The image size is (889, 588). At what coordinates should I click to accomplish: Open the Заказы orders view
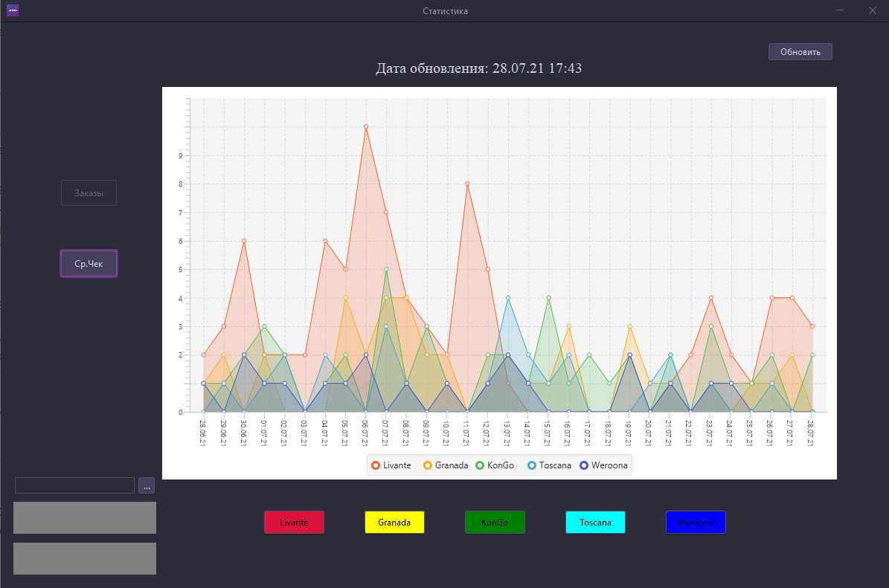tap(89, 193)
